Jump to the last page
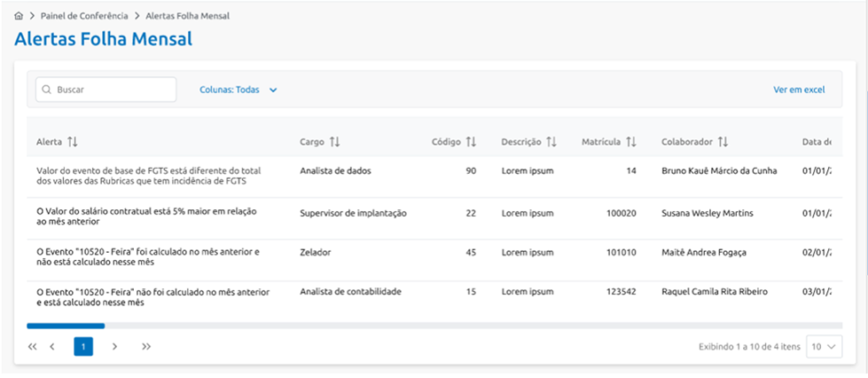This screenshot has height=378, width=868. click(x=146, y=347)
